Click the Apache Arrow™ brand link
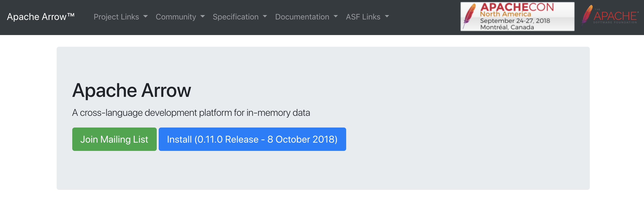 [x=41, y=17]
